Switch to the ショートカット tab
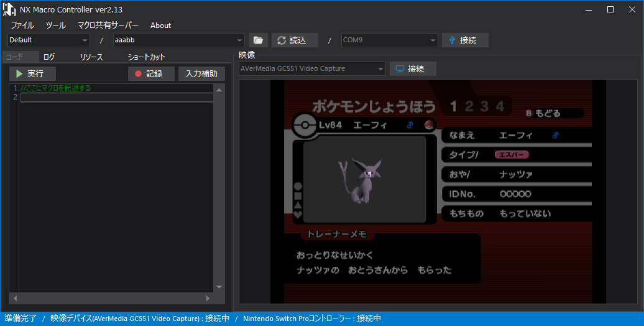The width and height of the screenshot is (644, 326). (146, 57)
